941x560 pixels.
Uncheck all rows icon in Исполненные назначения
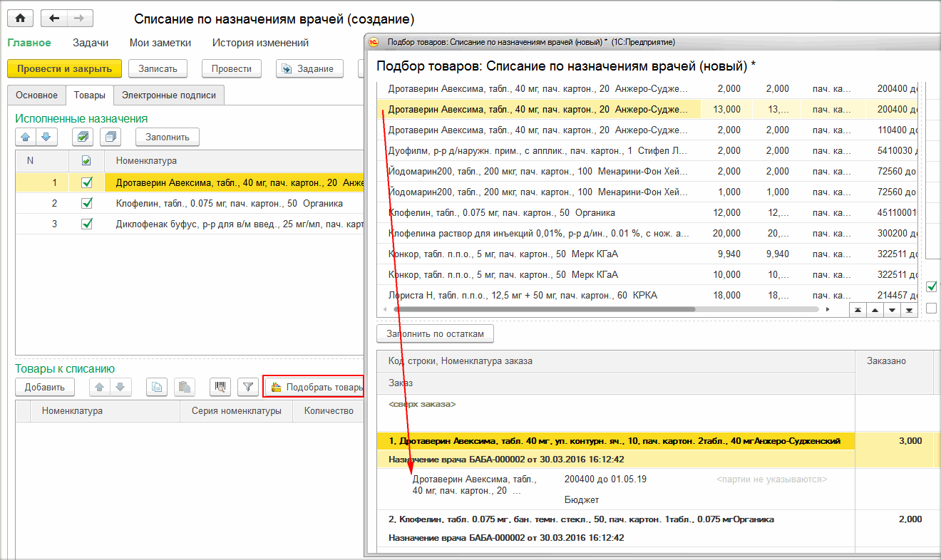pos(111,137)
